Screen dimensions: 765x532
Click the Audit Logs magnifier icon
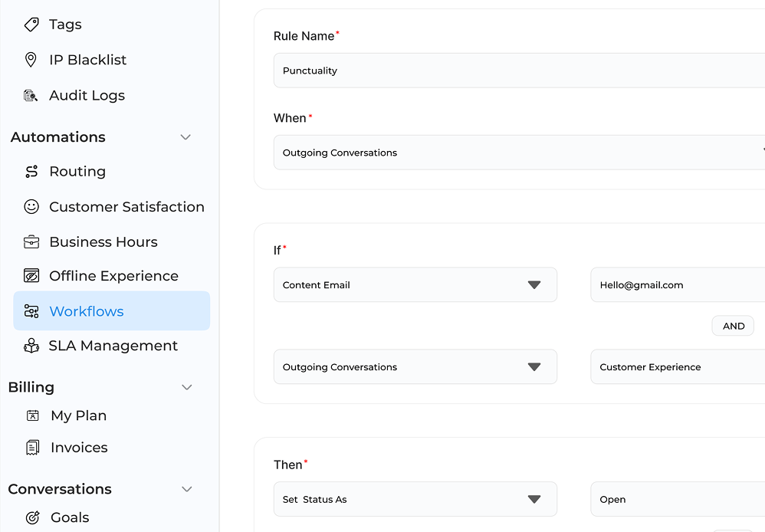[31, 95]
